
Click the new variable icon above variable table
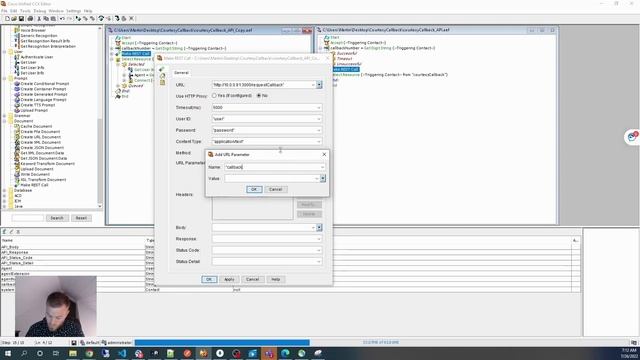click(x=4, y=232)
